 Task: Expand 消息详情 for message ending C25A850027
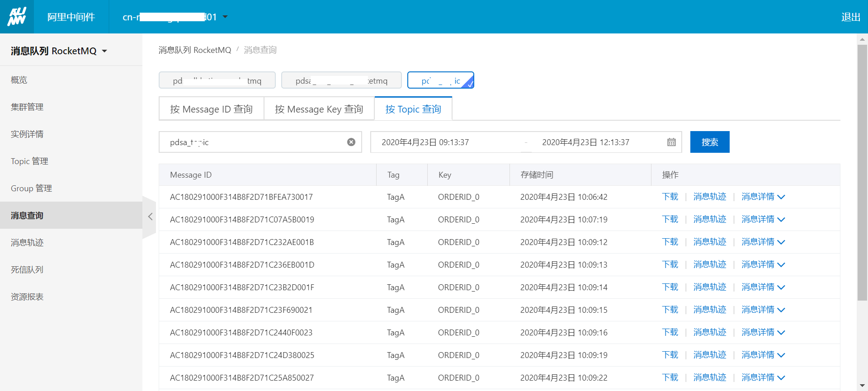(x=763, y=378)
